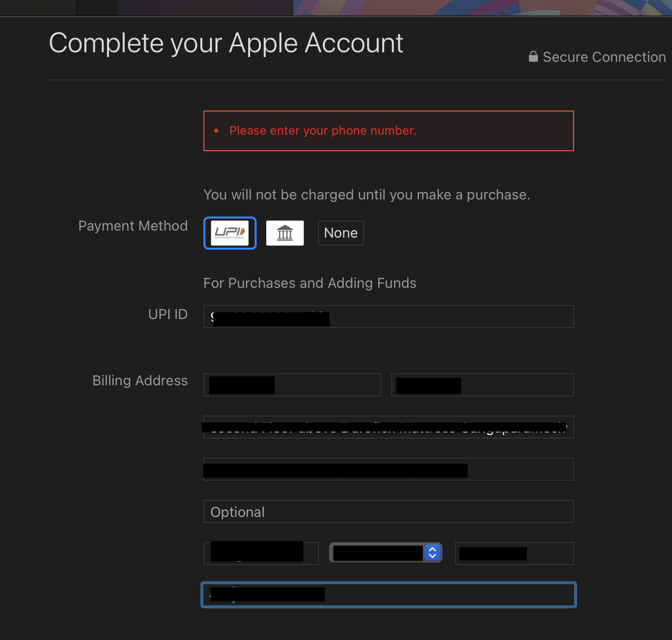
Task: Click the UPI ID field label
Action: pos(168,314)
